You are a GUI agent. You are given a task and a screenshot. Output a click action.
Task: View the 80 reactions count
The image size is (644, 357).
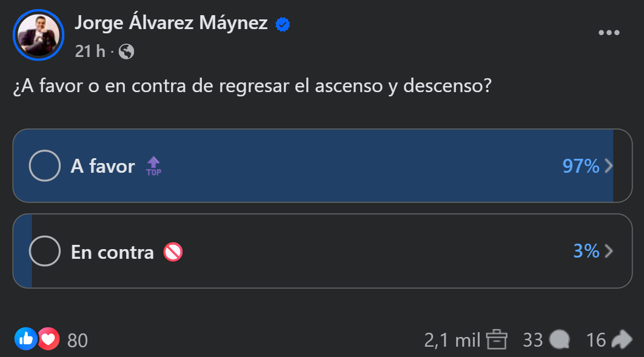tap(78, 341)
